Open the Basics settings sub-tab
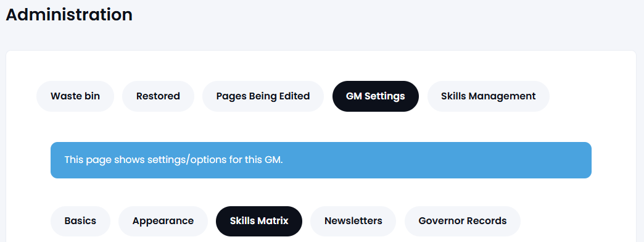This screenshot has width=644, height=242. (80, 221)
